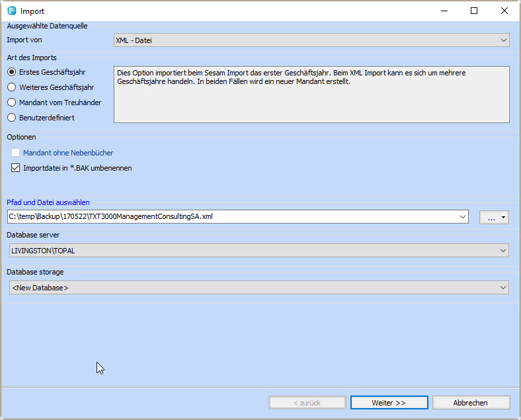Click into the file path text field

[x=231, y=216]
